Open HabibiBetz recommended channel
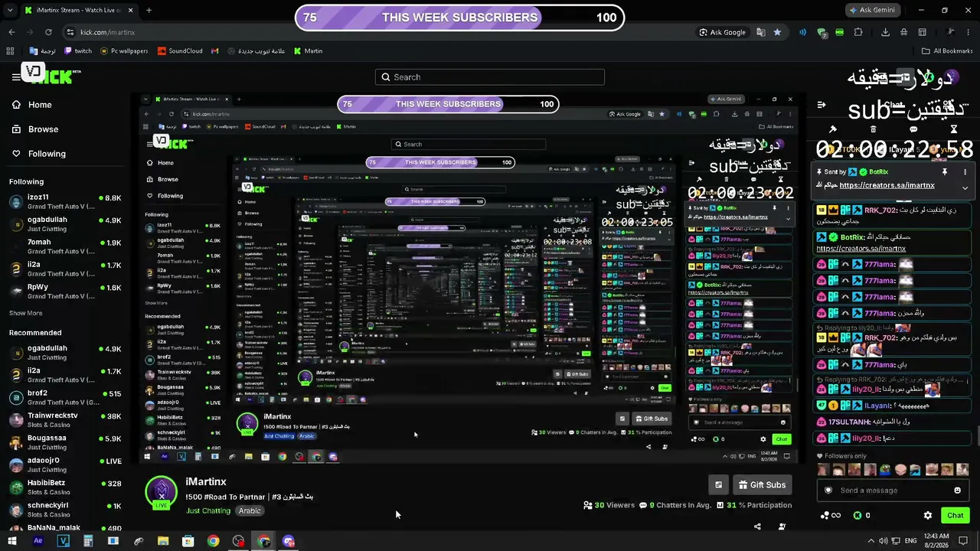This screenshot has width=980, height=551. click(65, 487)
